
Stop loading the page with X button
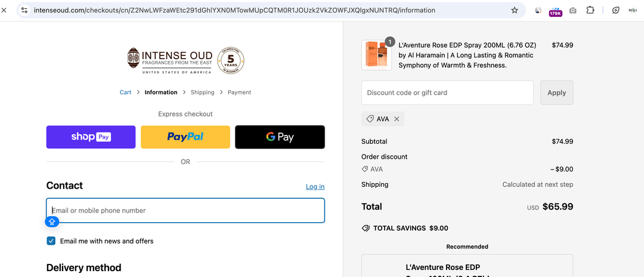4,10
